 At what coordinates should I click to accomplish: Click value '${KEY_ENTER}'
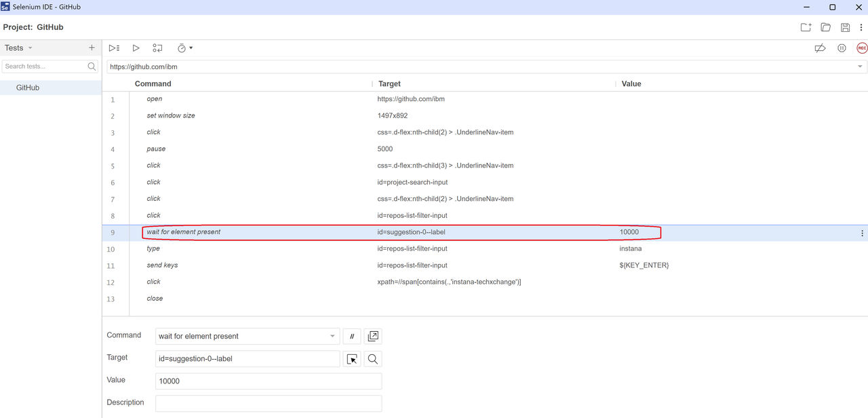pyautogui.click(x=644, y=265)
